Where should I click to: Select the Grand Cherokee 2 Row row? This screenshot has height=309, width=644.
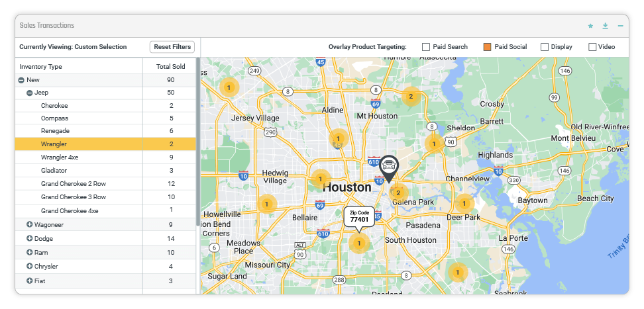[105, 184]
